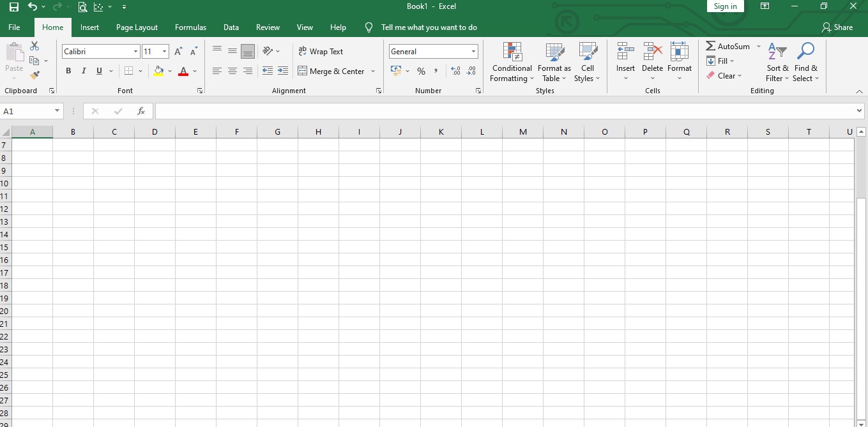Viewport: 868px width, 427px height.
Task: Click Center text alignment icon
Action: (x=232, y=71)
